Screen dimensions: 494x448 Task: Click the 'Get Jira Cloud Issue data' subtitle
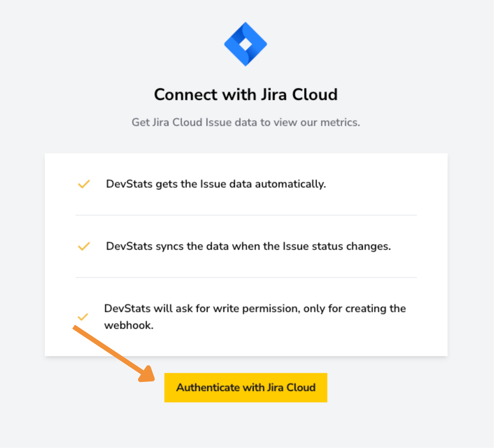click(246, 122)
